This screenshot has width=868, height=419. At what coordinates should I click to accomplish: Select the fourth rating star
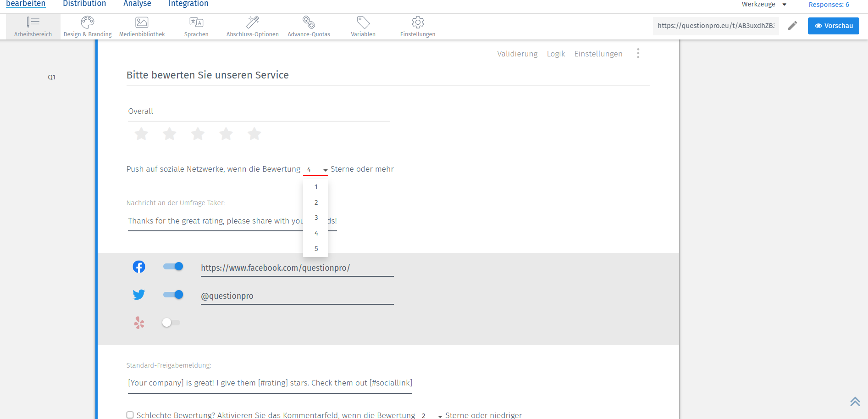point(226,134)
